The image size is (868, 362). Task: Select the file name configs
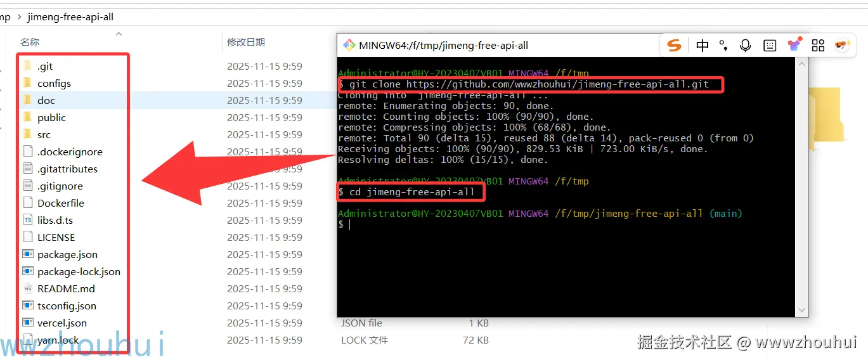(54, 83)
